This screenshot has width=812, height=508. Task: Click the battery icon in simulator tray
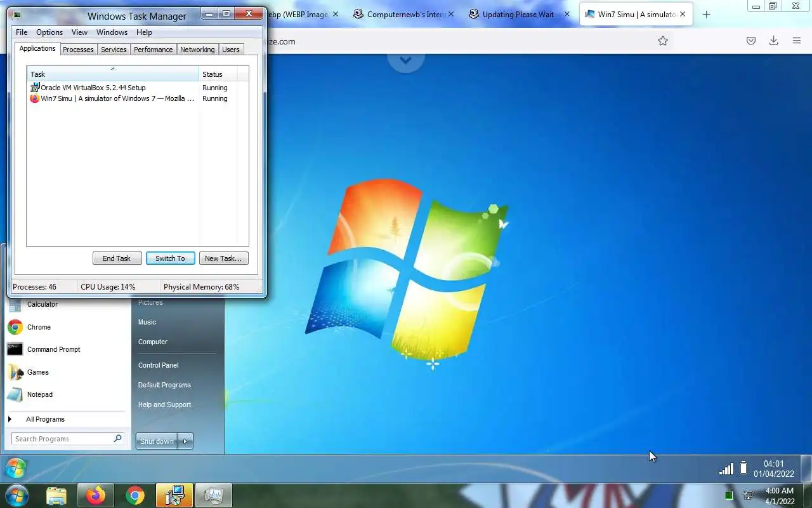click(x=743, y=469)
